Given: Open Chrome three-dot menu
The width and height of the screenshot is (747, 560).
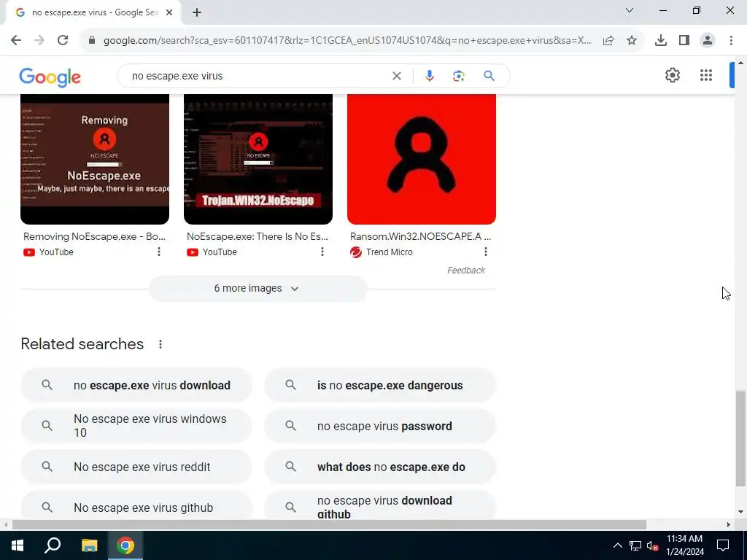Looking at the screenshot, I should pos(731,41).
